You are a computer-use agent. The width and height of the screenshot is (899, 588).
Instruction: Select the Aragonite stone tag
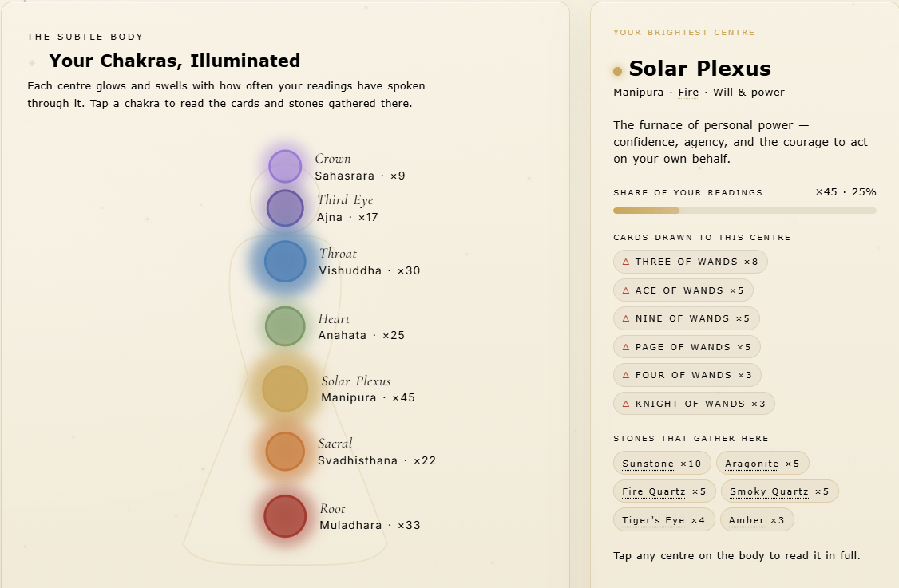(x=762, y=464)
